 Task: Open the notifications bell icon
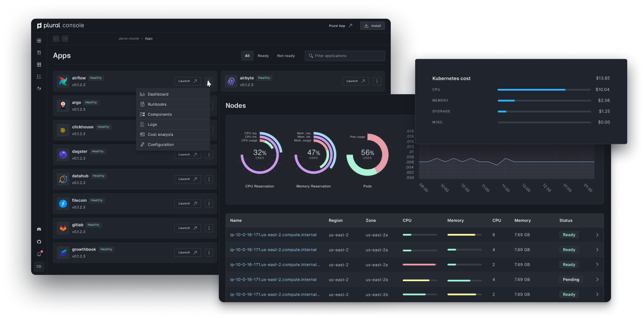click(x=39, y=254)
